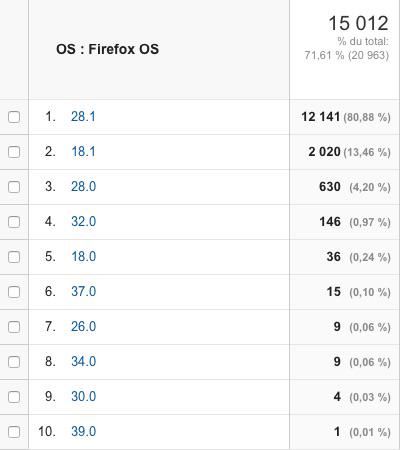
Task: Check the row 7 checkbox for 26.0
Action: pyautogui.click(x=14, y=327)
